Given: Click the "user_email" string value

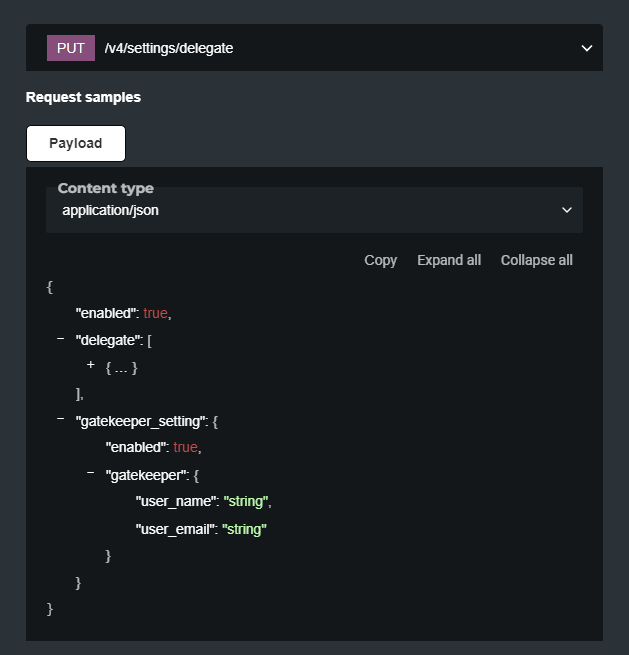Looking at the screenshot, I should coord(245,528).
